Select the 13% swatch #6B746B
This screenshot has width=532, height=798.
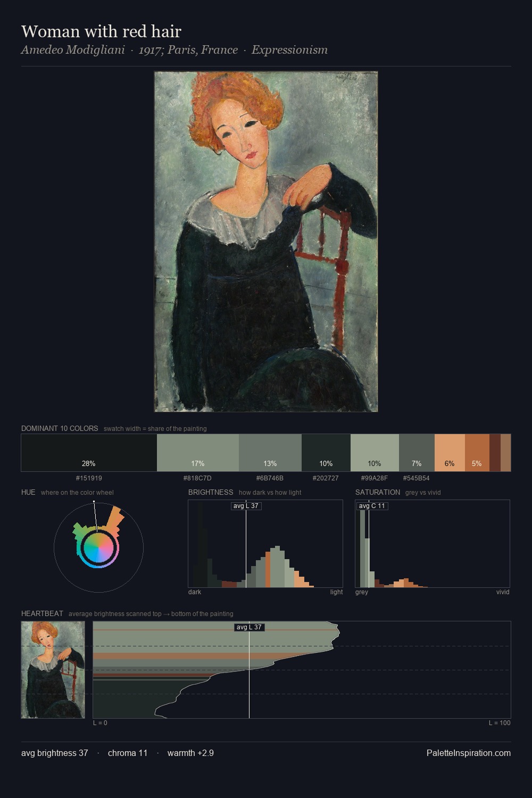[270, 453]
